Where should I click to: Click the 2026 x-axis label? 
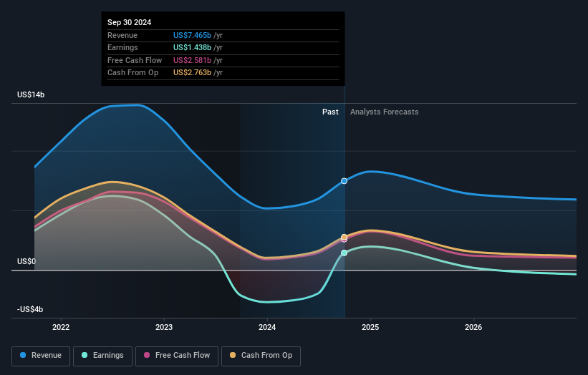pyautogui.click(x=473, y=327)
